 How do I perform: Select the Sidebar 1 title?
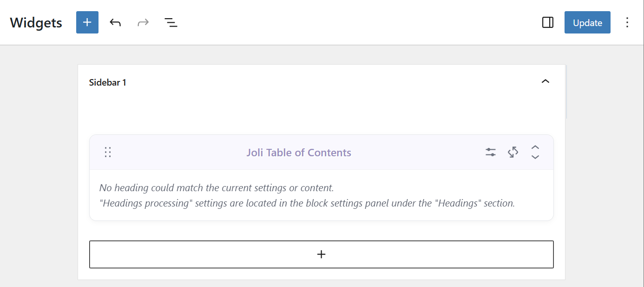click(108, 82)
